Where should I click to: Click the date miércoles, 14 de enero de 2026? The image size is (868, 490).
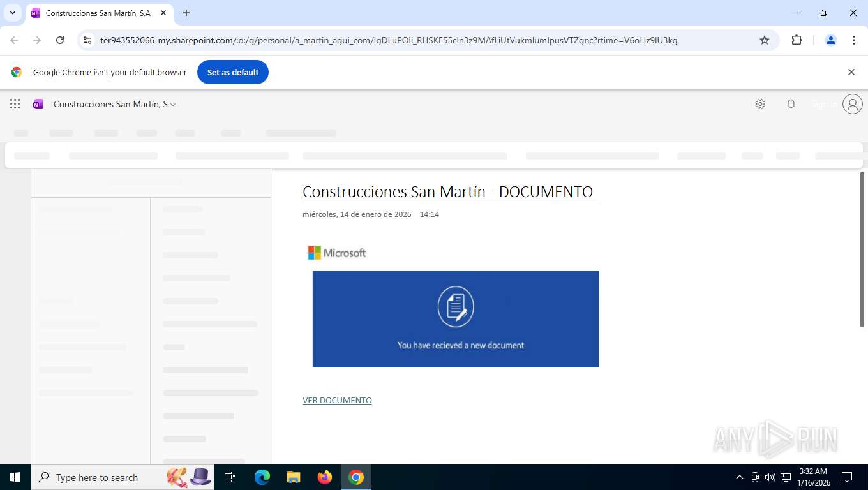(357, 214)
